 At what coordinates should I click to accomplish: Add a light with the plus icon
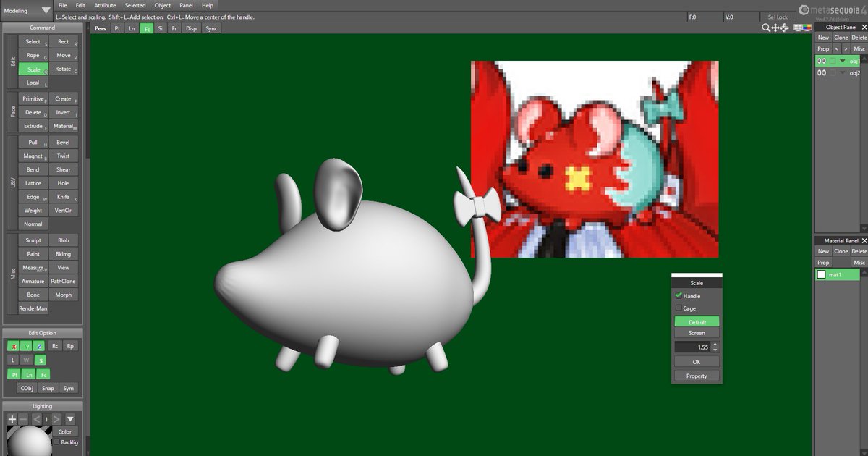point(12,419)
